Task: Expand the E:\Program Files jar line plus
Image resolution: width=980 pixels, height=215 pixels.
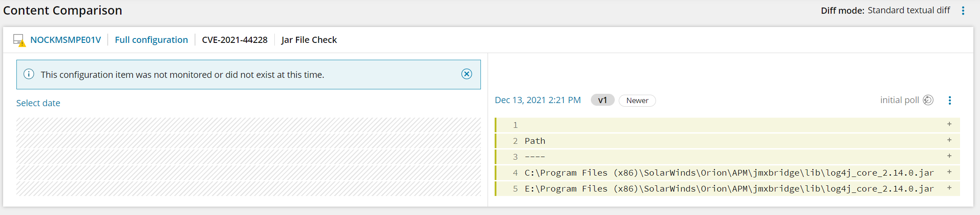Action: (x=949, y=188)
